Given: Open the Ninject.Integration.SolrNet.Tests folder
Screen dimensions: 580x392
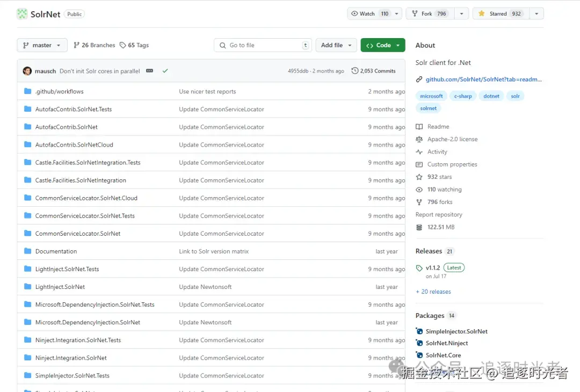Looking at the screenshot, I should pos(78,340).
